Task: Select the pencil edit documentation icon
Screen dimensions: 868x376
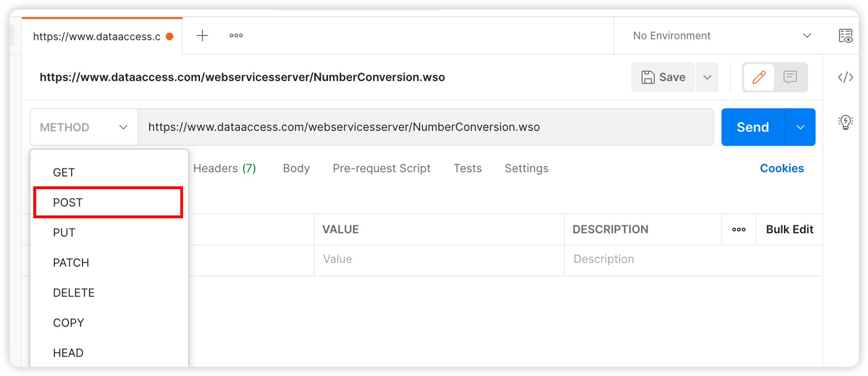Action: pyautogui.click(x=759, y=77)
